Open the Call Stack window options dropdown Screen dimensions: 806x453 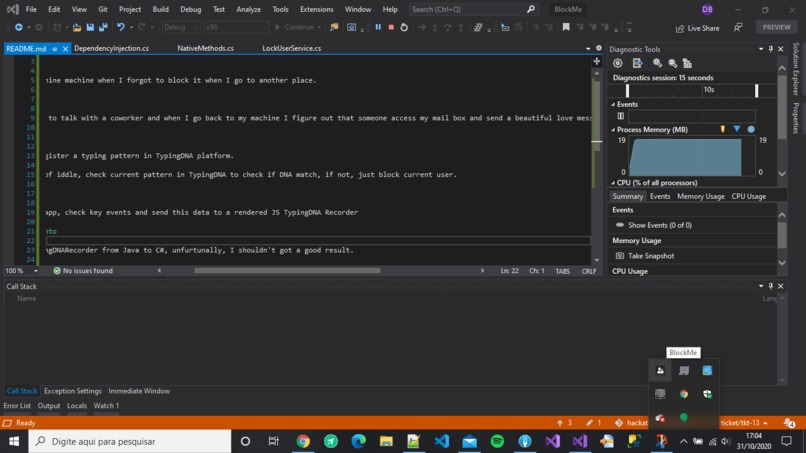pos(761,286)
